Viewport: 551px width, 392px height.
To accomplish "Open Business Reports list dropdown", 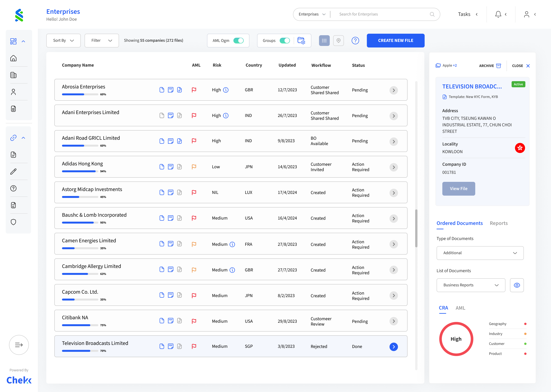I will pos(471,285).
